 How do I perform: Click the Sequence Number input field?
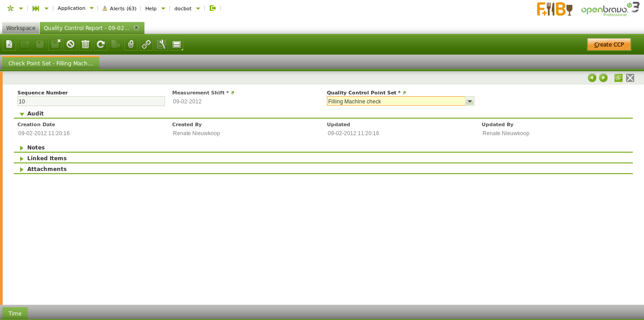[x=91, y=102]
